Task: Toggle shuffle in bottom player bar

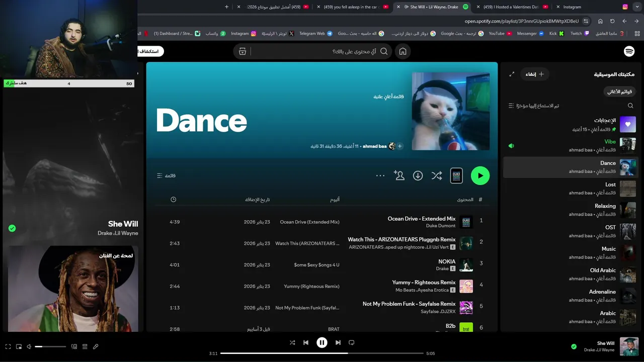Action: pyautogui.click(x=292, y=342)
